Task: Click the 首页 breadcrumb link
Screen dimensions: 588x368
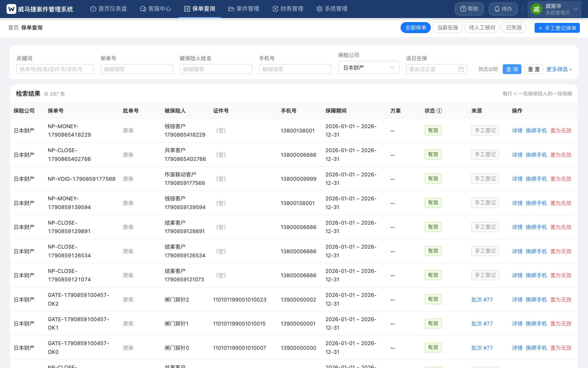Action: [x=13, y=28]
